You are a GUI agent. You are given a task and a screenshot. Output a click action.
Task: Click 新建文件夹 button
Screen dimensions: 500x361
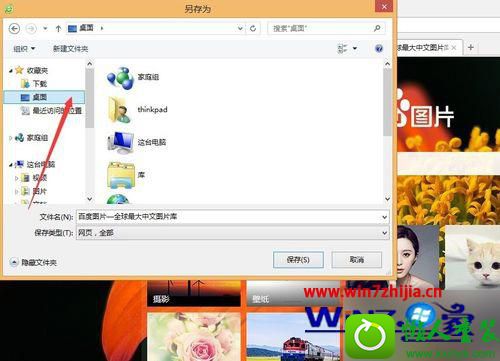tap(70, 49)
